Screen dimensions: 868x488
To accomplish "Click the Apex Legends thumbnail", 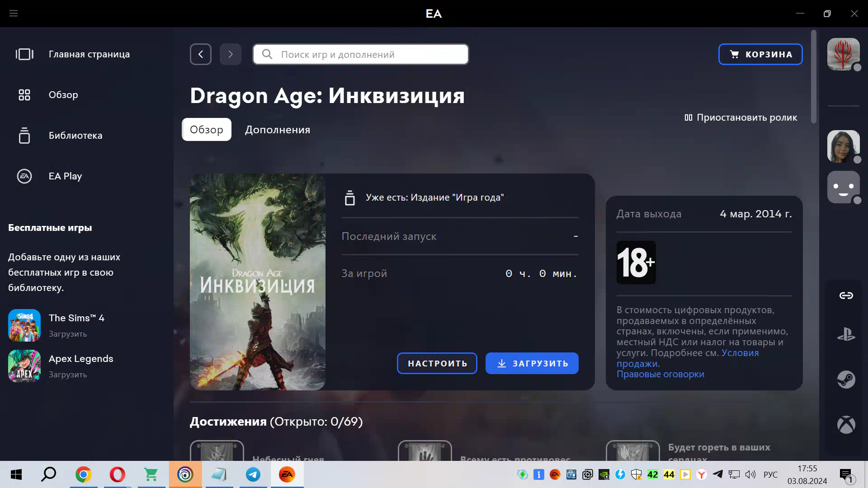I will point(24,366).
